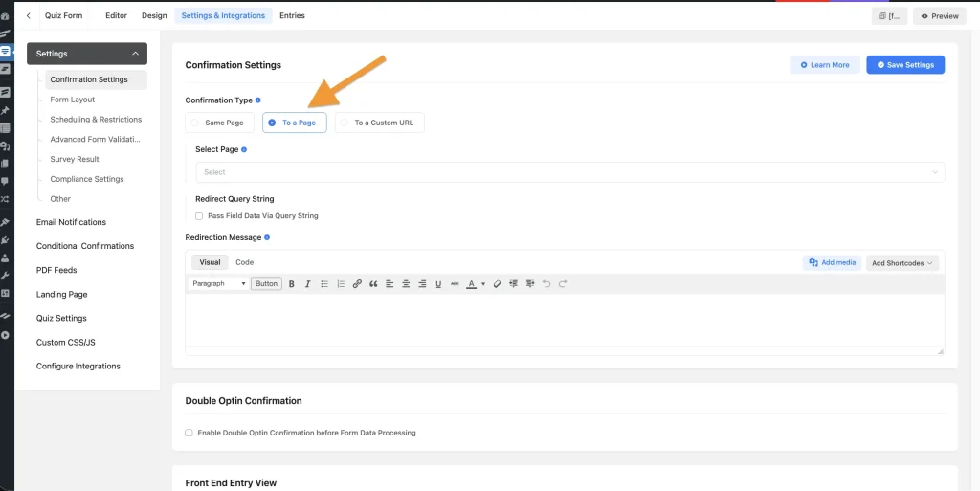Click the Preview button

pos(940,16)
